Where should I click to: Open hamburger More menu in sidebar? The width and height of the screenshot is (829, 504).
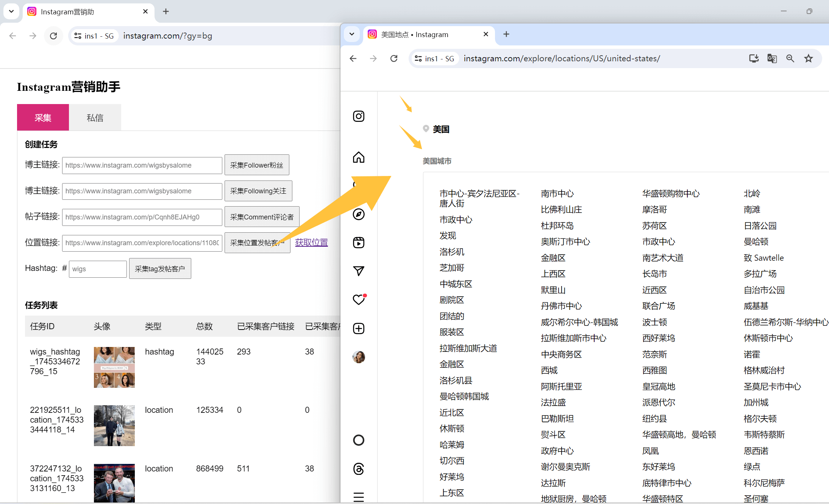pos(359,497)
